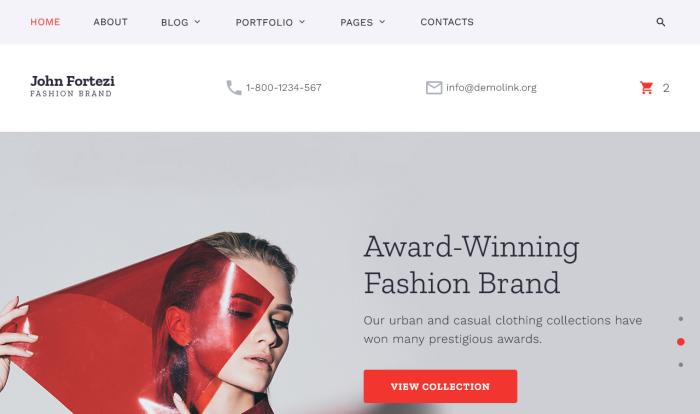Screen dimensions: 700x414
Task: Open the Contacts menu item
Action: tap(447, 22)
